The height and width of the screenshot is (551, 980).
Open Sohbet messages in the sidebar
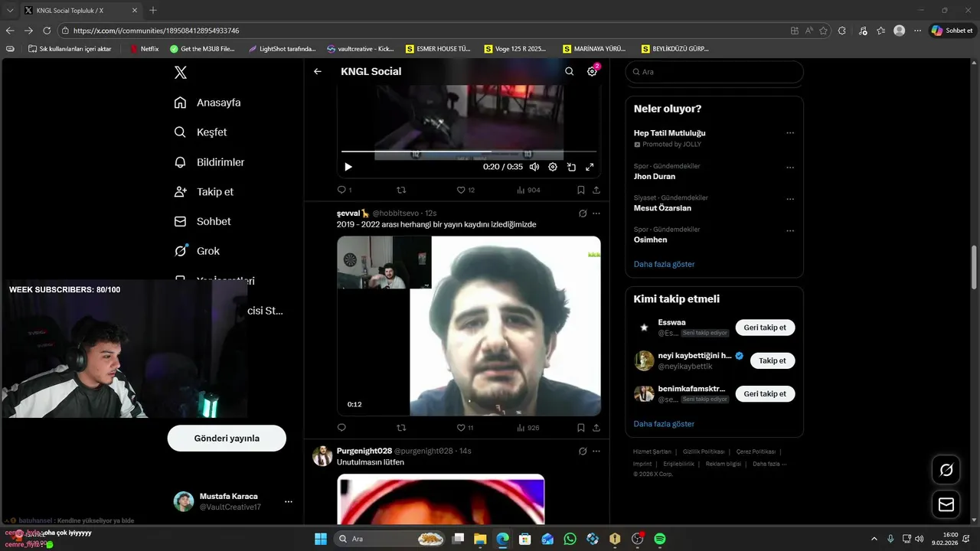[202, 221]
